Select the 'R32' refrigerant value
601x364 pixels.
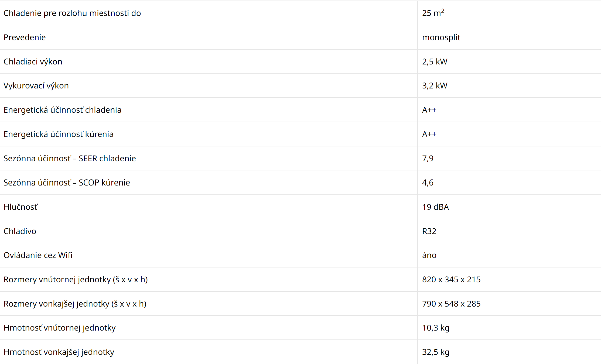tap(429, 231)
